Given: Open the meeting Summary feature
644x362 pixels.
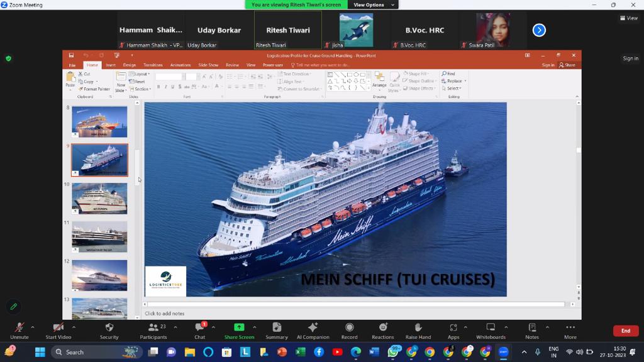Looking at the screenshot, I should point(277,331).
